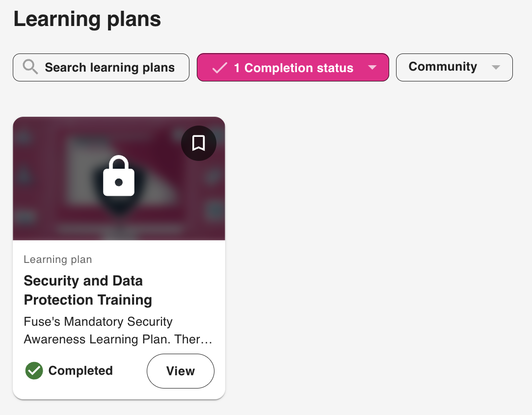Click the "Protection Training" line of the title
This screenshot has height=415, width=532.
point(88,300)
